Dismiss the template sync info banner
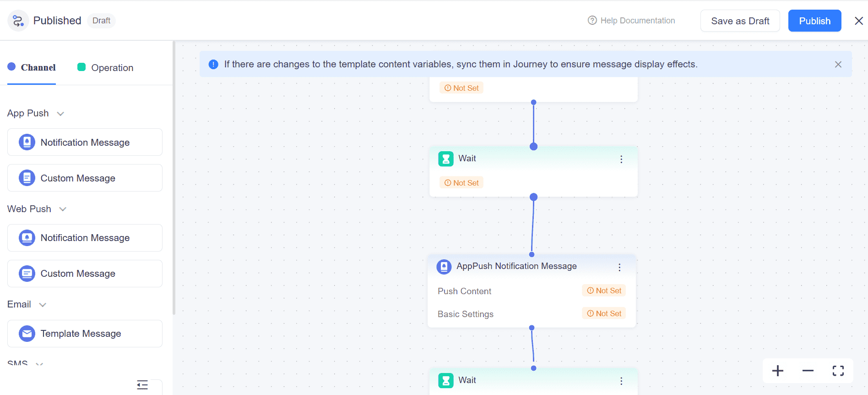The image size is (868, 395). click(x=838, y=65)
